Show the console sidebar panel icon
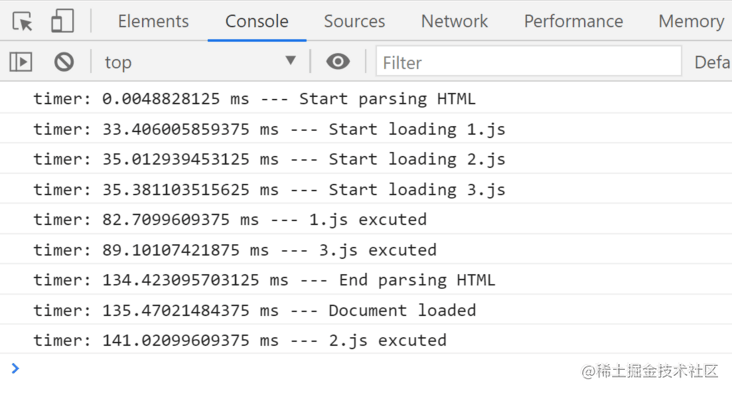The height and width of the screenshot is (393, 732). click(21, 62)
